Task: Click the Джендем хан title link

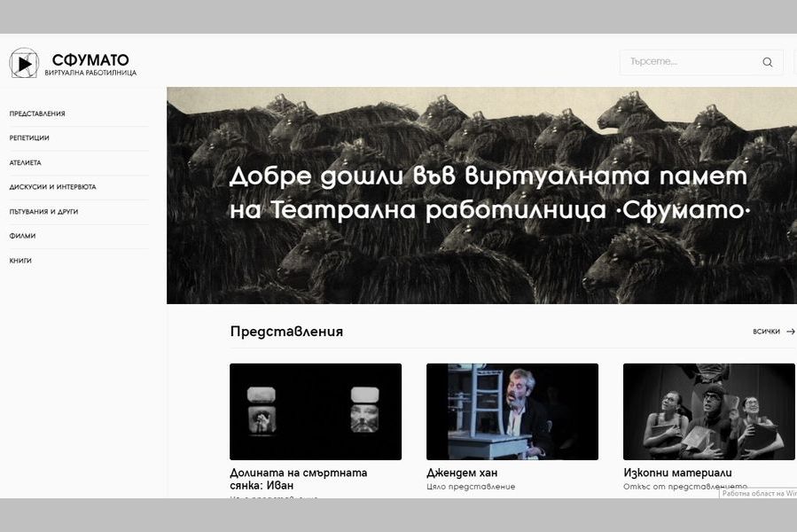Action: (x=462, y=473)
